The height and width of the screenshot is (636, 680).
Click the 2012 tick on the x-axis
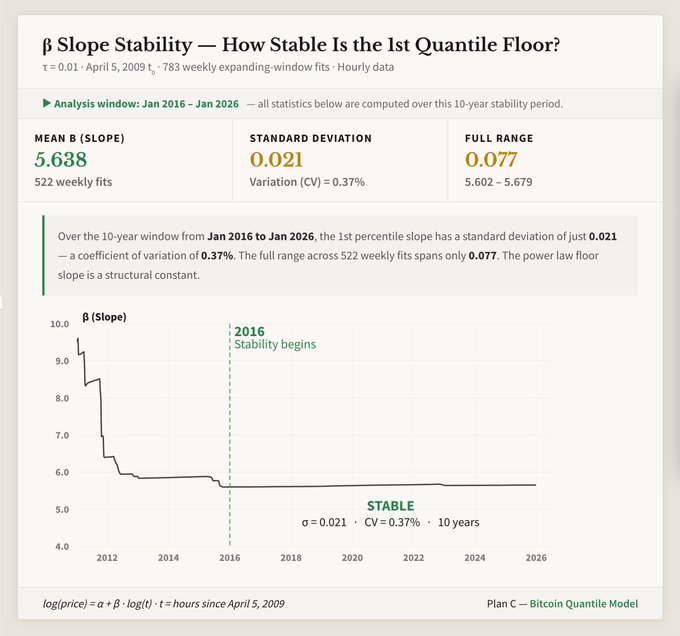[107, 557]
